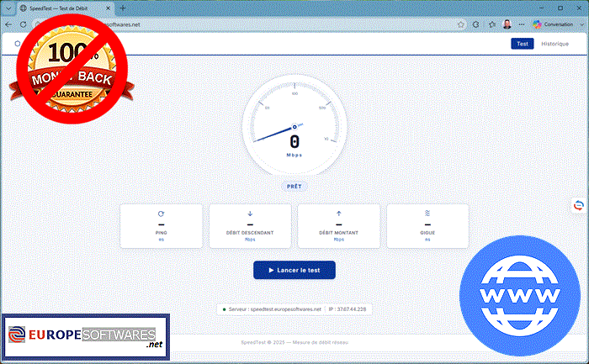The height and width of the screenshot is (364, 589).
Task: Open the Conversation copilot button
Action: coord(553,24)
